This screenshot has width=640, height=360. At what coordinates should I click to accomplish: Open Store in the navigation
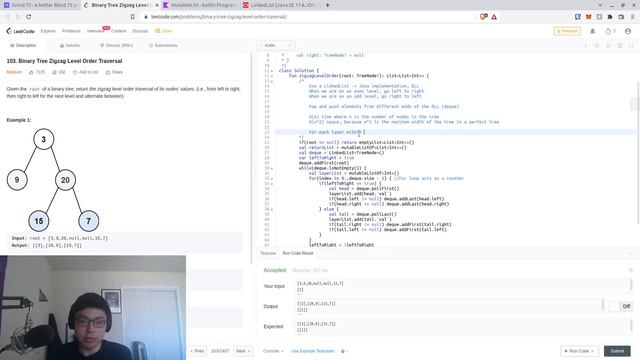point(164,31)
